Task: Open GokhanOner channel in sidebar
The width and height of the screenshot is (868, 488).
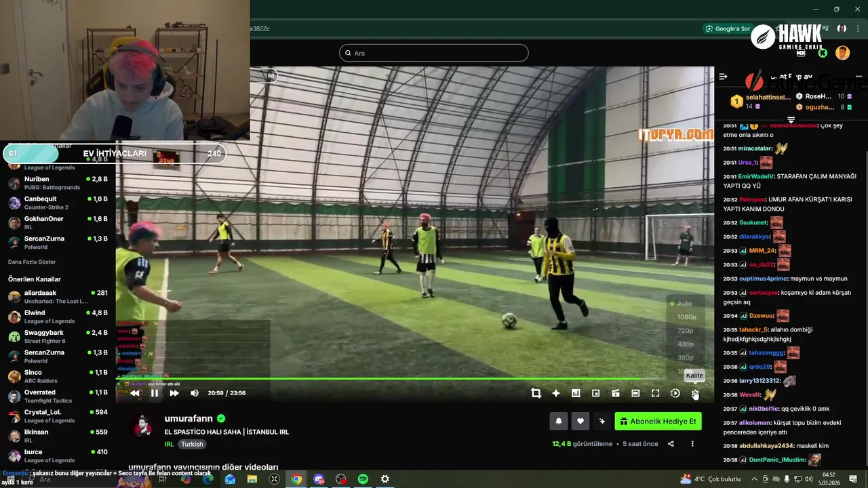Action: (x=58, y=222)
